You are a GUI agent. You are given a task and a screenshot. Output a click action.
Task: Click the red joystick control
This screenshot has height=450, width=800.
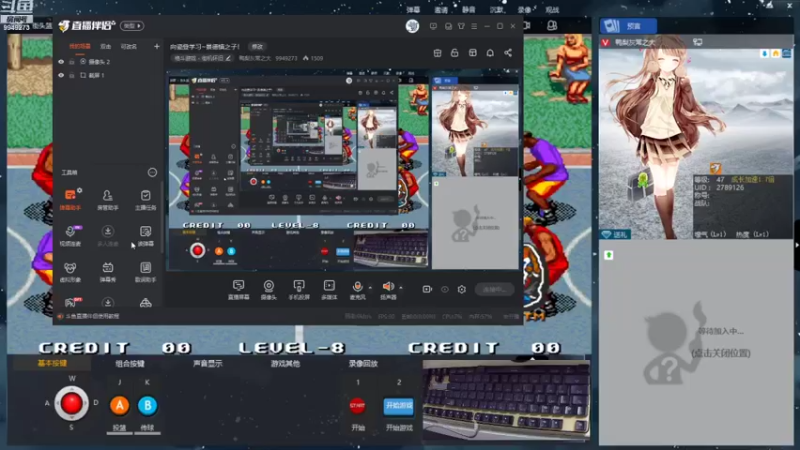(x=71, y=403)
